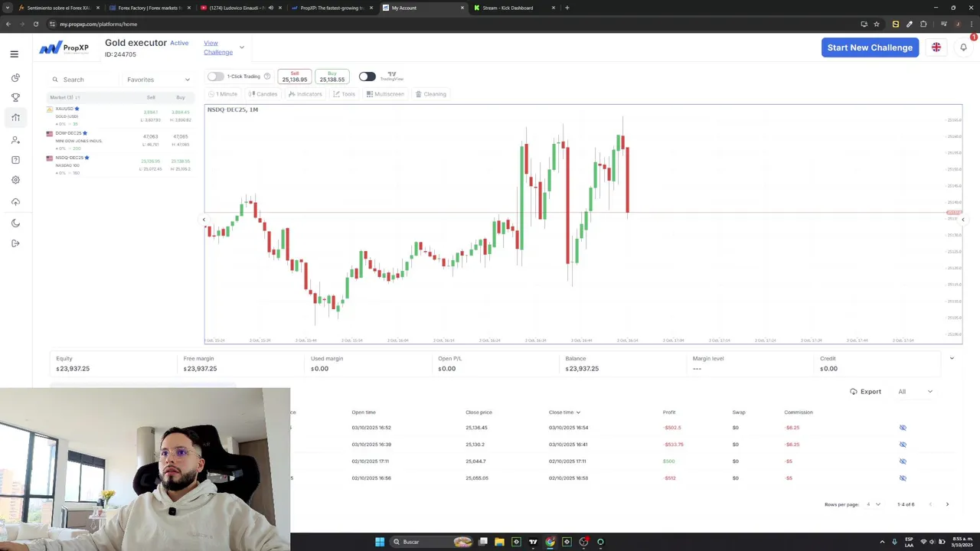Click the NSDQ-DEC25 favorite star
The image size is (980, 551).
(x=87, y=158)
